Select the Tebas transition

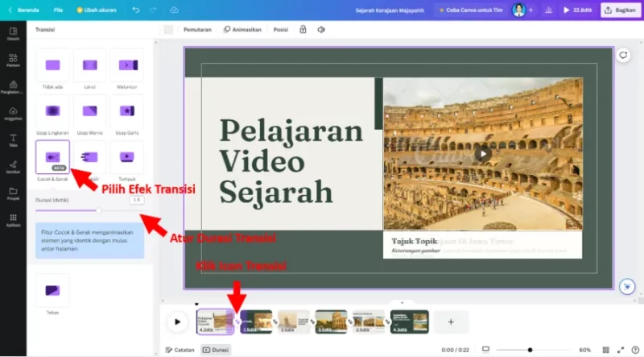[52, 291]
